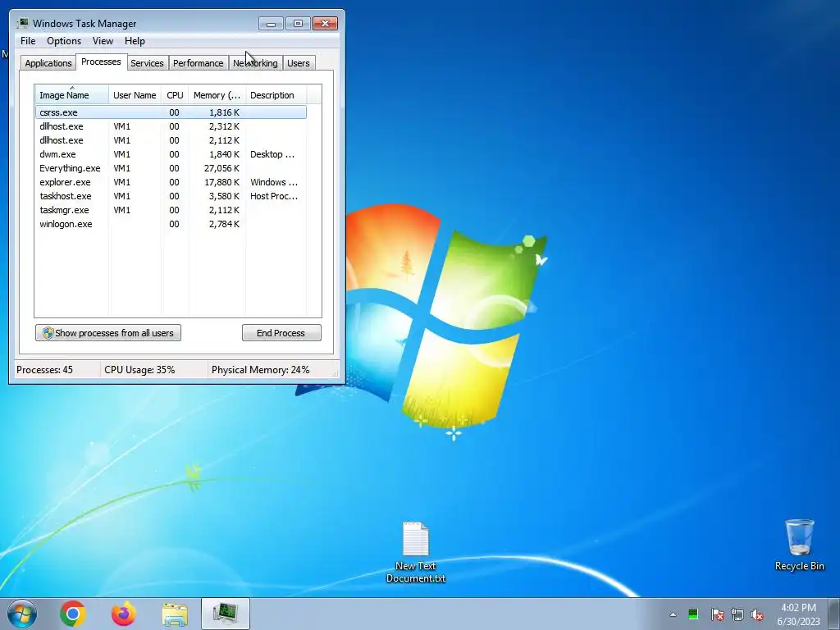This screenshot has height=630, width=840.
Task: Select the dwm.exe process
Action: click(x=171, y=154)
